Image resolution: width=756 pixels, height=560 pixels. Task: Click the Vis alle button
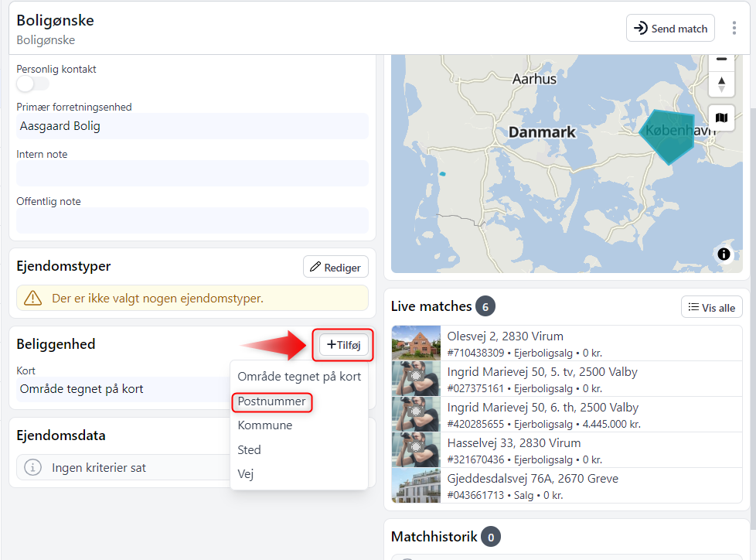coord(712,307)
